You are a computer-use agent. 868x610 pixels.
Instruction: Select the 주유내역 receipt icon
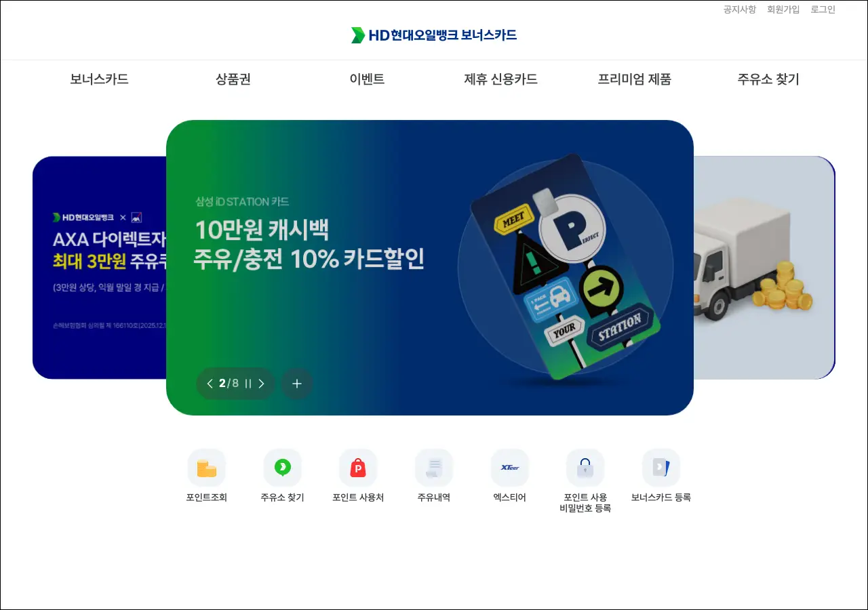tap(434, 468)
